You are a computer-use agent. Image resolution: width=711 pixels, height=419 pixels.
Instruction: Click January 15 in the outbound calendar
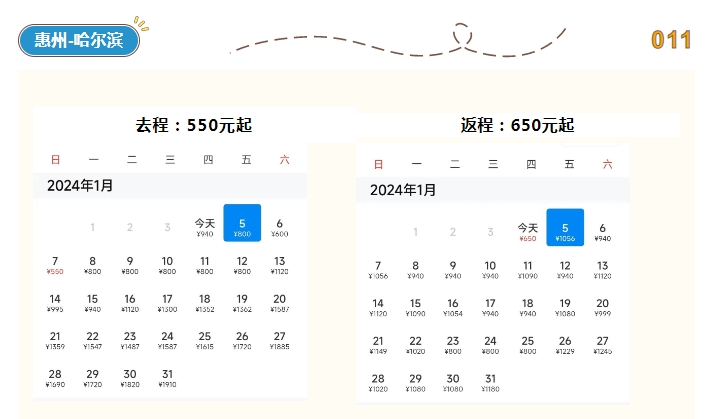click(x=92, y=302)
